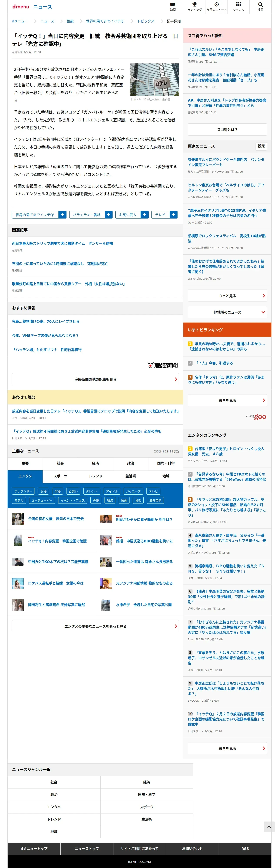Click the 産経新聞 logo
The height and width of the screenshot is (868, 279).
(162, 365)
